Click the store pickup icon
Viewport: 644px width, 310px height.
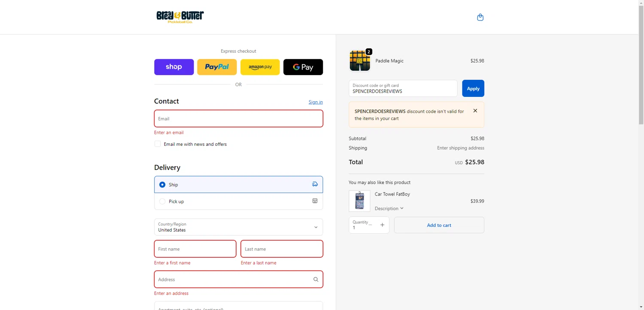click(x=315, y=201)
